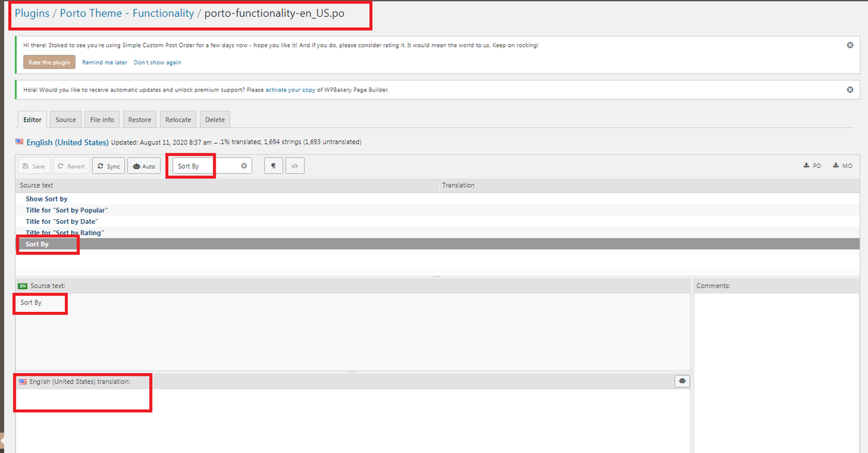Open Porto Theme - Functionality breadcrumb link
The width and height of the screenshot is (868, 453).
click(127, 13)
